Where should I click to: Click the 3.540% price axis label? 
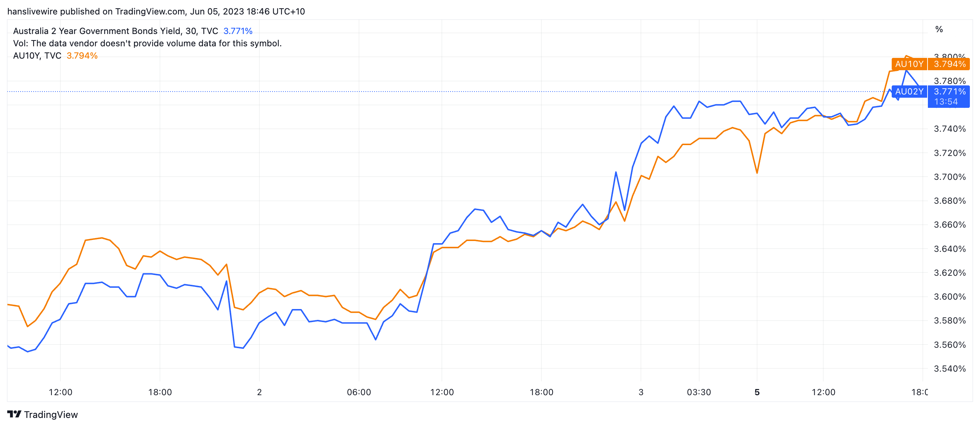tap(949, 368)
